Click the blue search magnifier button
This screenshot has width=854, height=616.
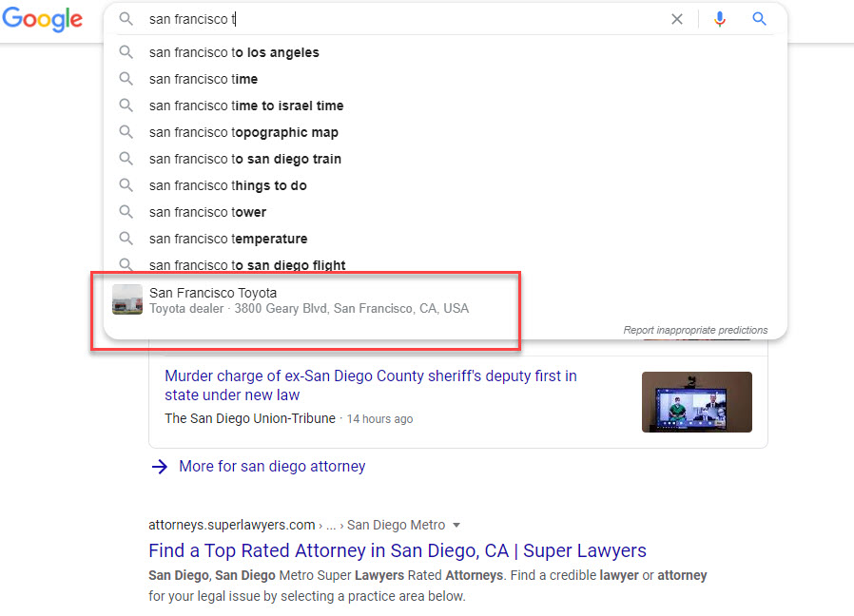[759, 19]
